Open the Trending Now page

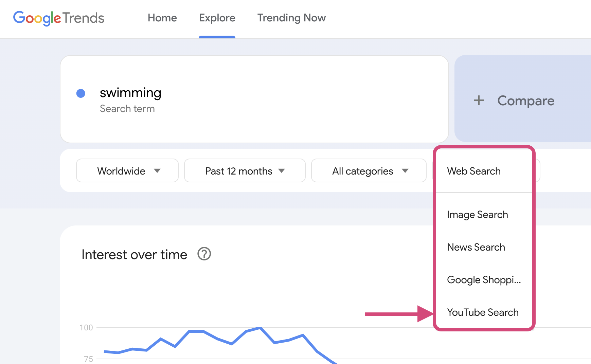coord(291,18)
